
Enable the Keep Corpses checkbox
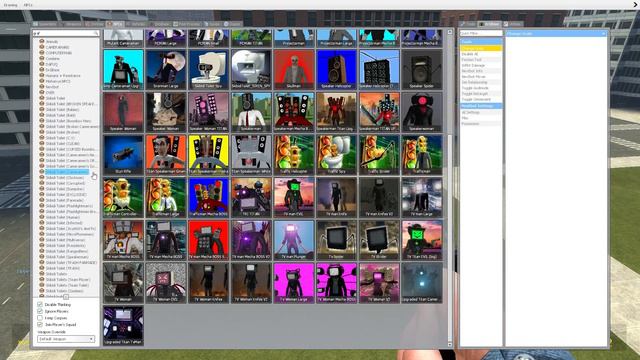pos(40,318)
